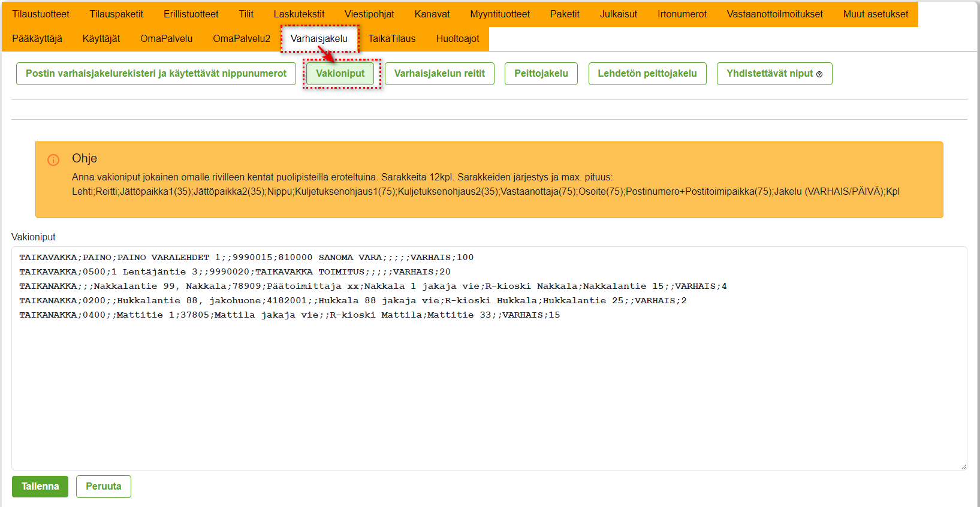Open Laskutekstit tab
980x507 pixels.
tap(299, 14)
